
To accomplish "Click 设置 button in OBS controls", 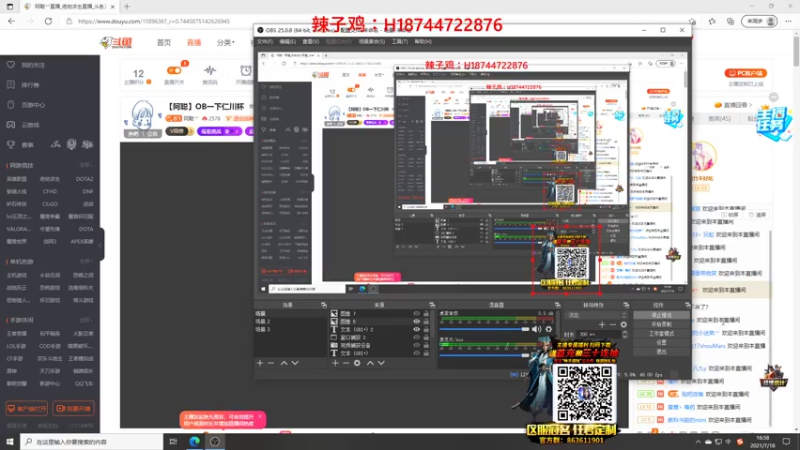I will 661,343.
